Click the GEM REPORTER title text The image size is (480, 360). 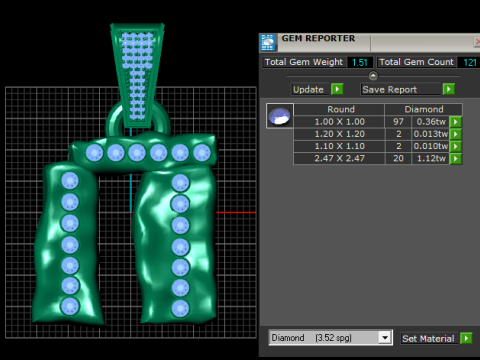coord(318,38)
